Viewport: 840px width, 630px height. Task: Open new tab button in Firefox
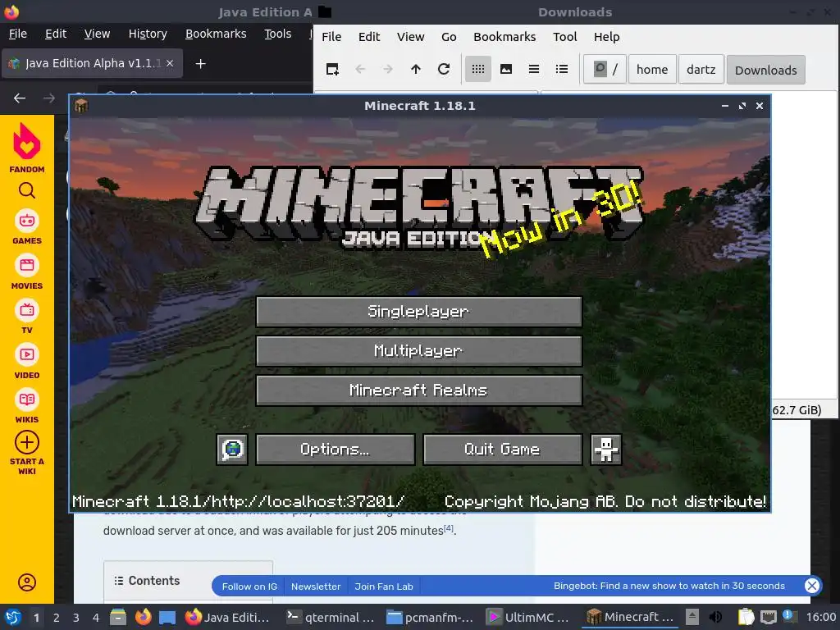[200, 64]
